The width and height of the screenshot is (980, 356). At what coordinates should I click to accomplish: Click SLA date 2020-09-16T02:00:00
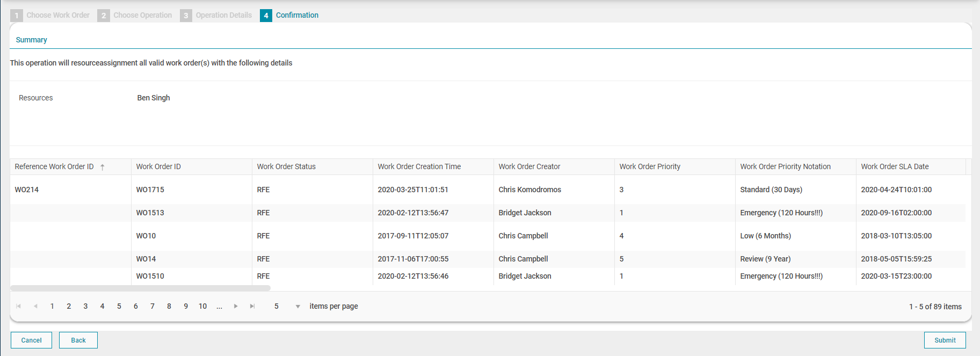coord(896,213)
